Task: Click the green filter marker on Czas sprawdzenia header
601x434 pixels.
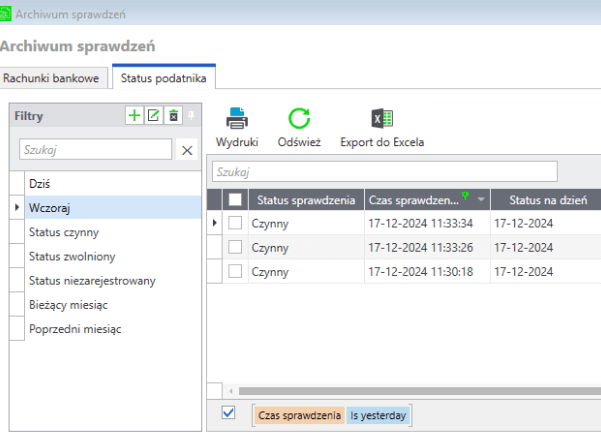Action: 465,196
